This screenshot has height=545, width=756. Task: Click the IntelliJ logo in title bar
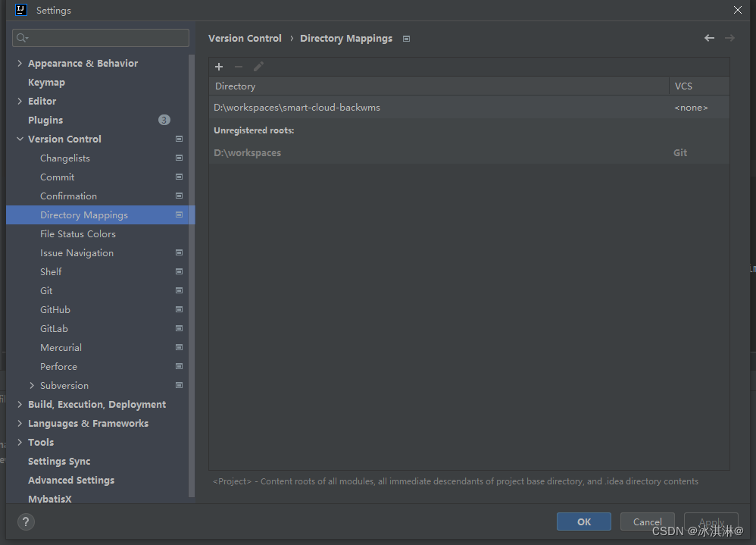[21, 10]
